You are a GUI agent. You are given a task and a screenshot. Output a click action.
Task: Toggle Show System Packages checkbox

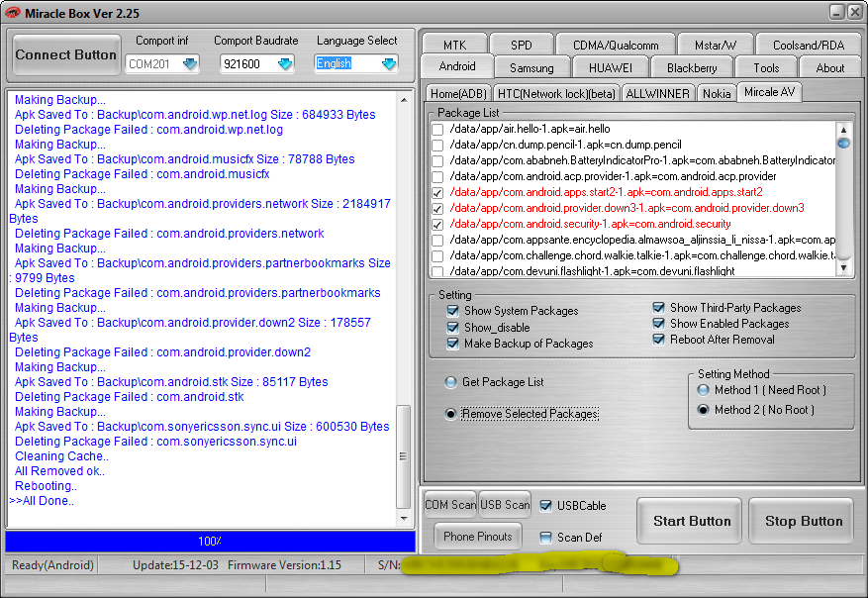453,311
